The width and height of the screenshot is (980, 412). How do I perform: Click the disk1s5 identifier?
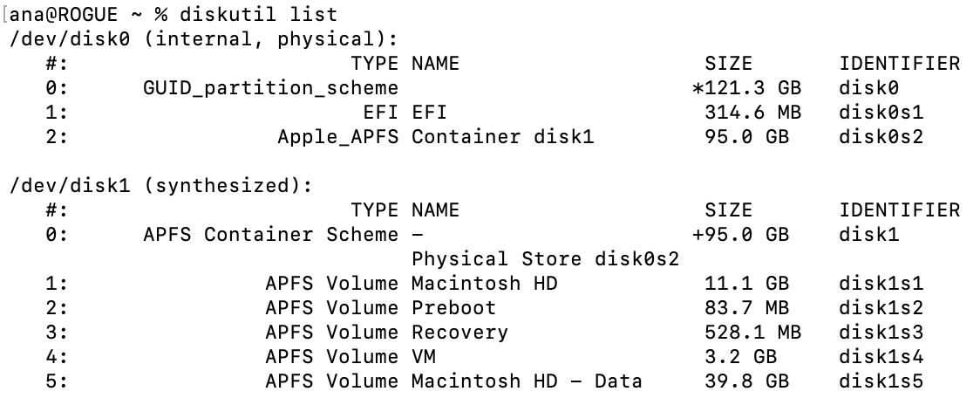[x=881, y=381]
